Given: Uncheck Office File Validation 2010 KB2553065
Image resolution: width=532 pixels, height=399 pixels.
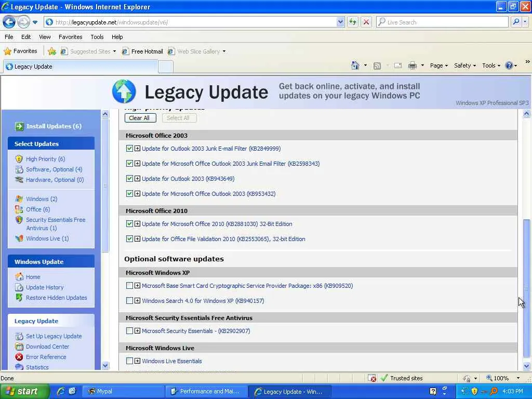Looking at the screenshot, I should 129,238.
